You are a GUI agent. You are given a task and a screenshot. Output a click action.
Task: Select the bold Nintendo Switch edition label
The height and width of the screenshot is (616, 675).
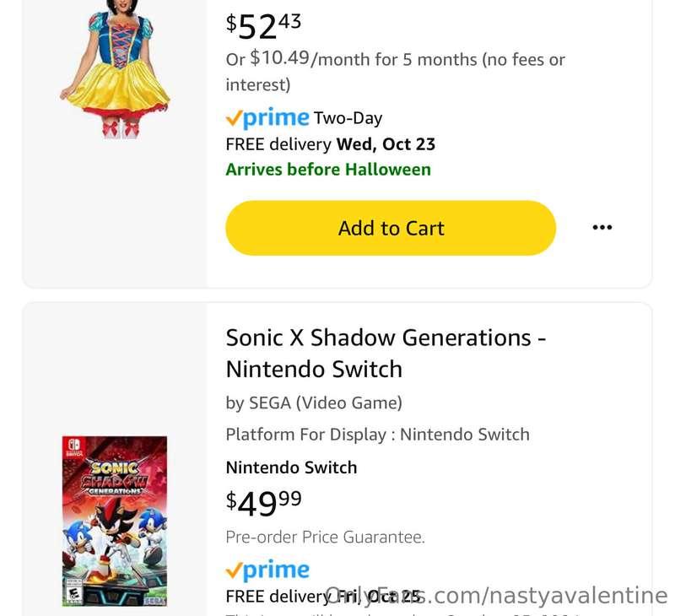(x=291, y=467)
